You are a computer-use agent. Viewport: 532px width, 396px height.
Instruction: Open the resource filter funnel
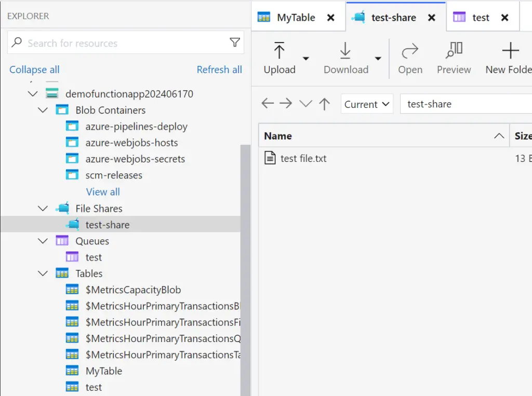coord(236,42)
